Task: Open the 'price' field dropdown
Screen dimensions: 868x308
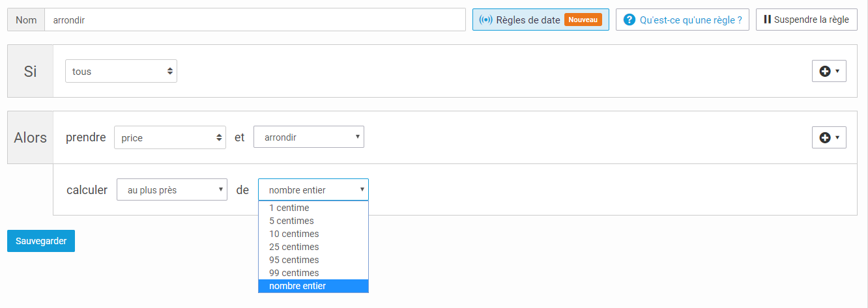Action: click(x=170, y=137)
